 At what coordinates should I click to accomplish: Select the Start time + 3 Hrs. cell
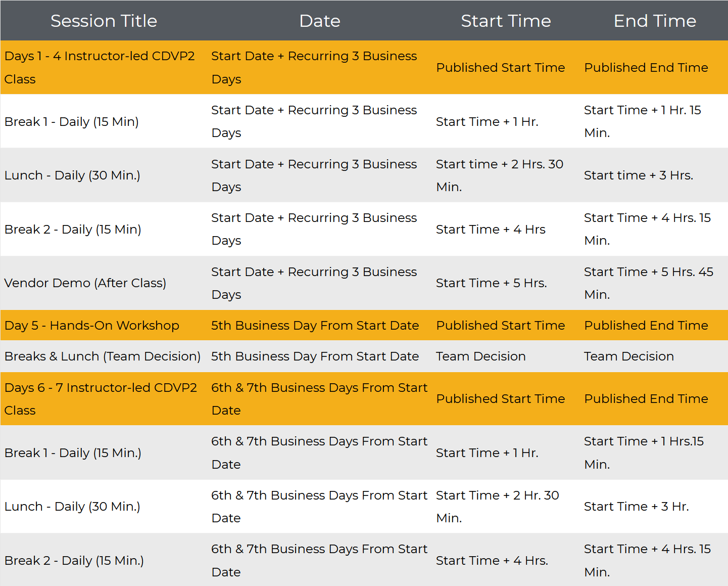(x=639, y=175)
